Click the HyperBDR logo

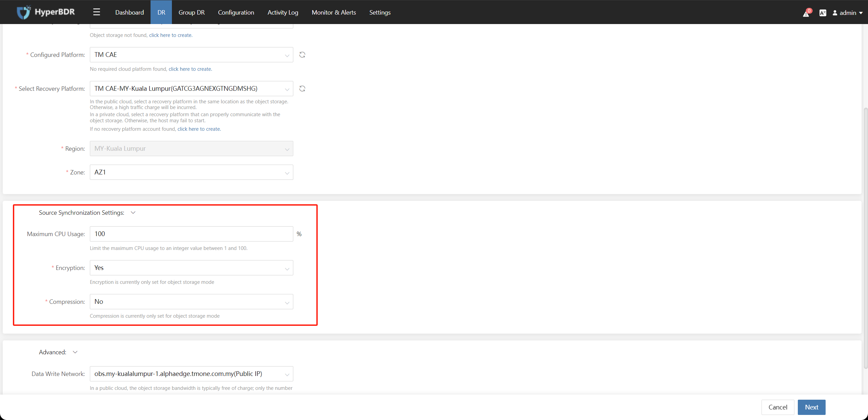pyautogui.click(x=46, y=12)
